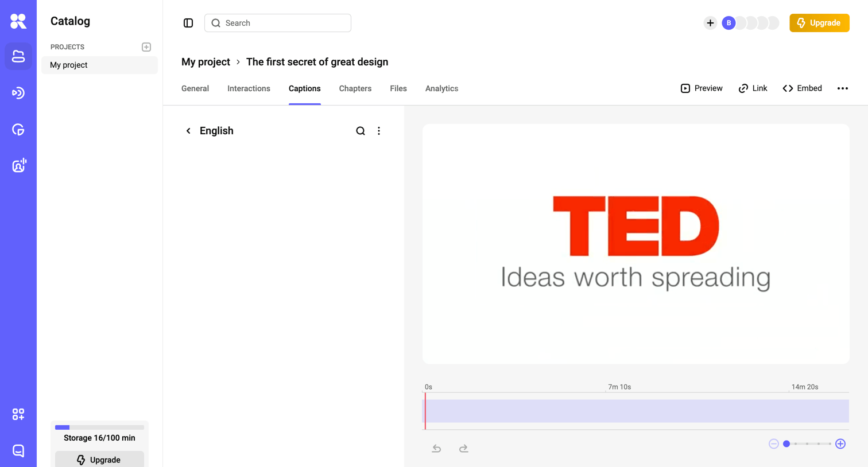Click the yellow Upgrade button in header
Viewport: 868px width, 467px height.
tap(819, 23)
